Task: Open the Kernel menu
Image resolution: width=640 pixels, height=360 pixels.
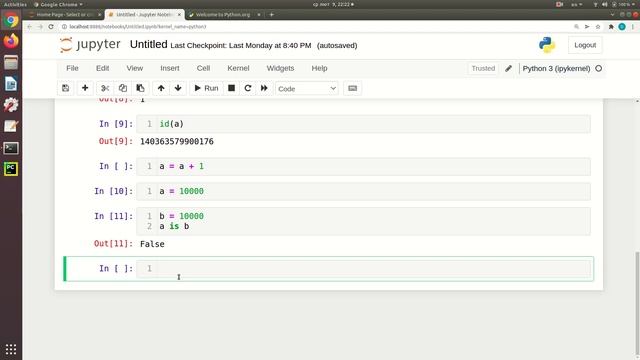Action: [238, 68]
